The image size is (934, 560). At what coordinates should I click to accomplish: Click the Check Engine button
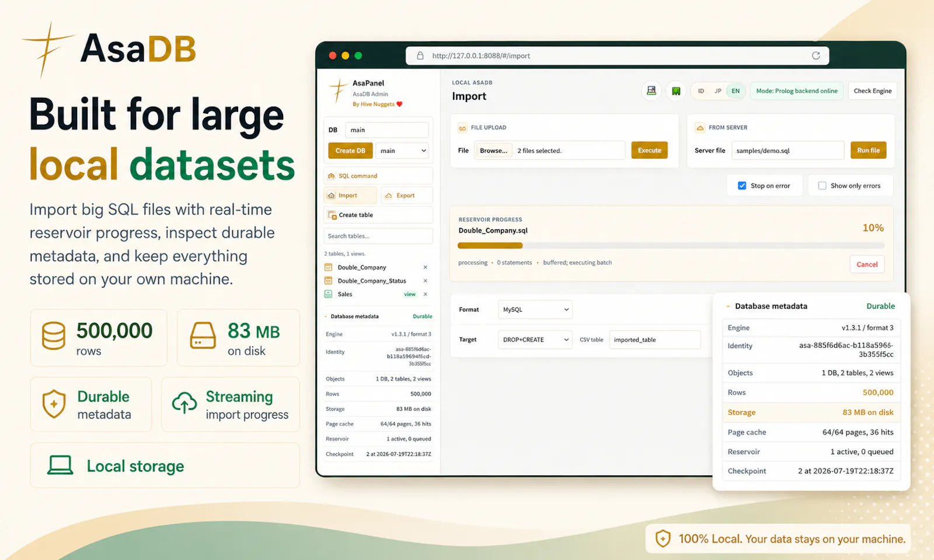click(872, 91)
